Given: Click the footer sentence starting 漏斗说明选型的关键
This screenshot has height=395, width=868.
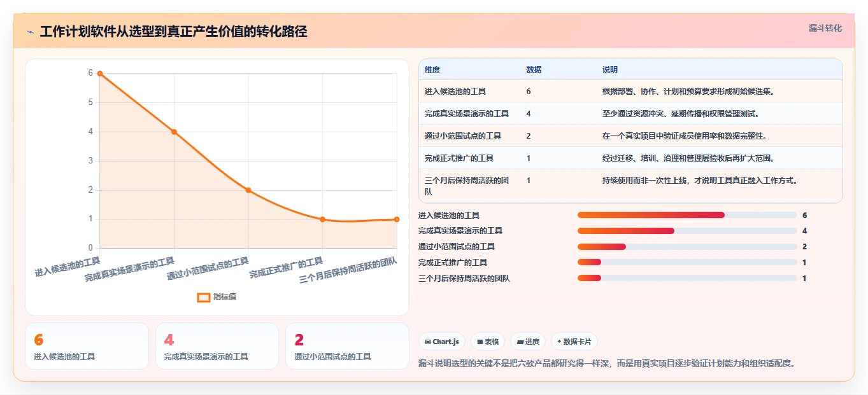Looking at the screenshot, I should [607, 364].
